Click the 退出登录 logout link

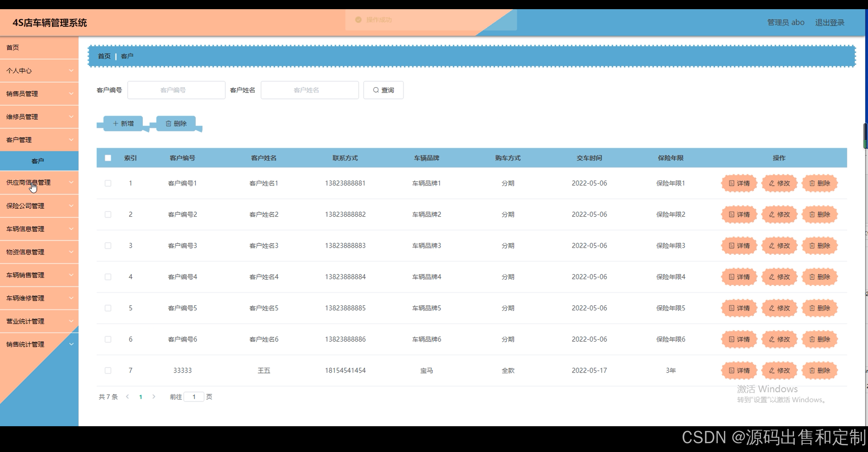(829, 23)
